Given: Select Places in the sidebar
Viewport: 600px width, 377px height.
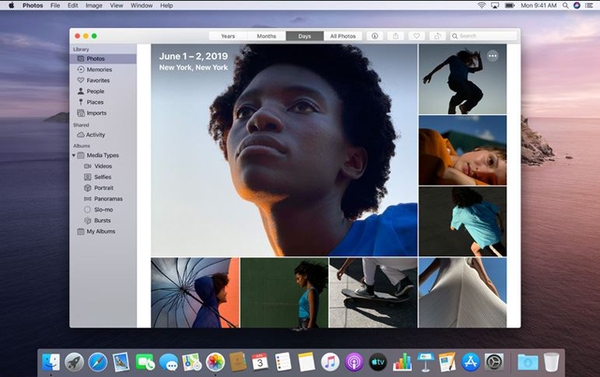Looking at the screenshot, I should click(95, 102).
